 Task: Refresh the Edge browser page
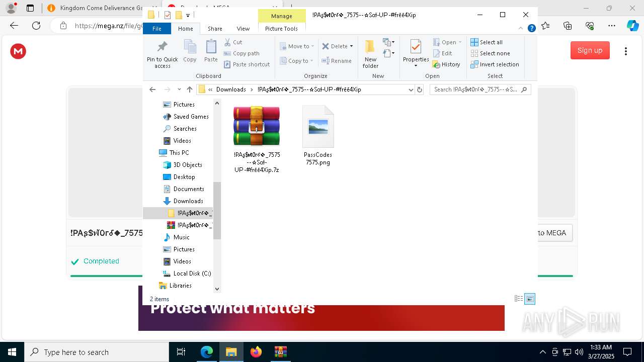[36, 26]
